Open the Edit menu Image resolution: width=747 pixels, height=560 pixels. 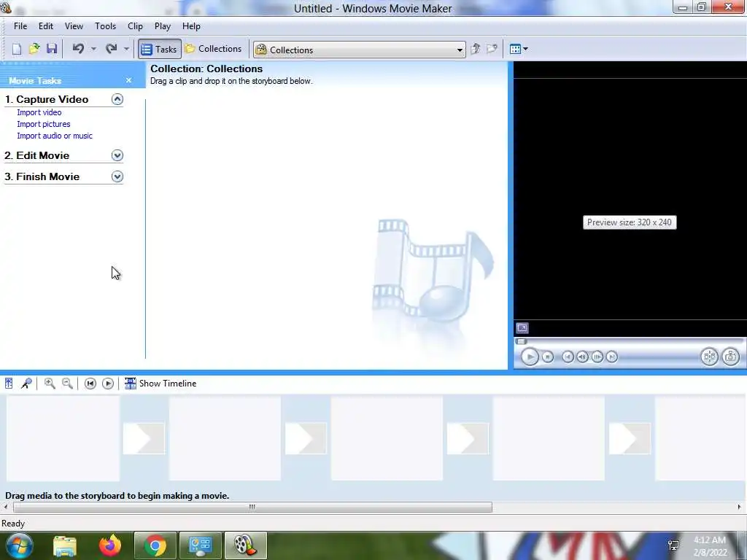46,26
